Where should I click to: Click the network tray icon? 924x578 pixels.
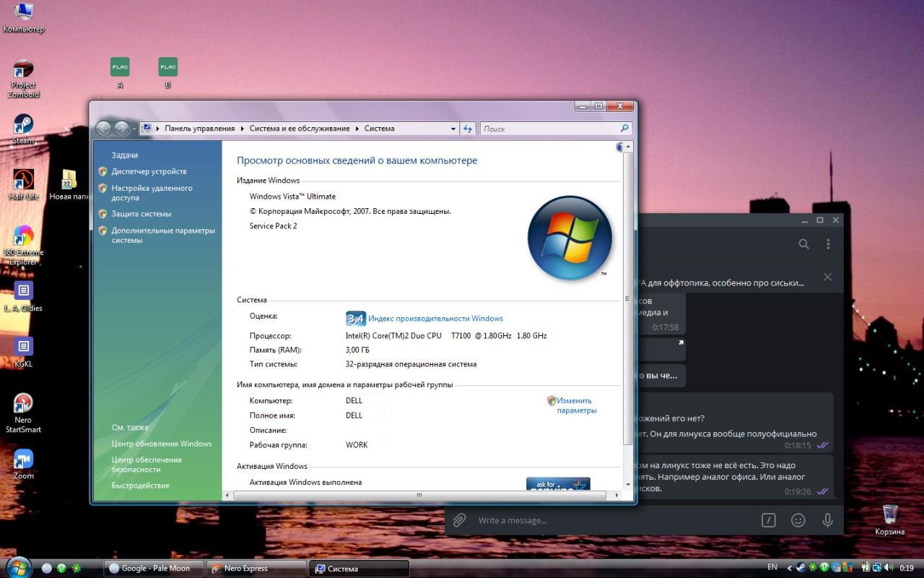pyautogui.click(x=876, y=567)
